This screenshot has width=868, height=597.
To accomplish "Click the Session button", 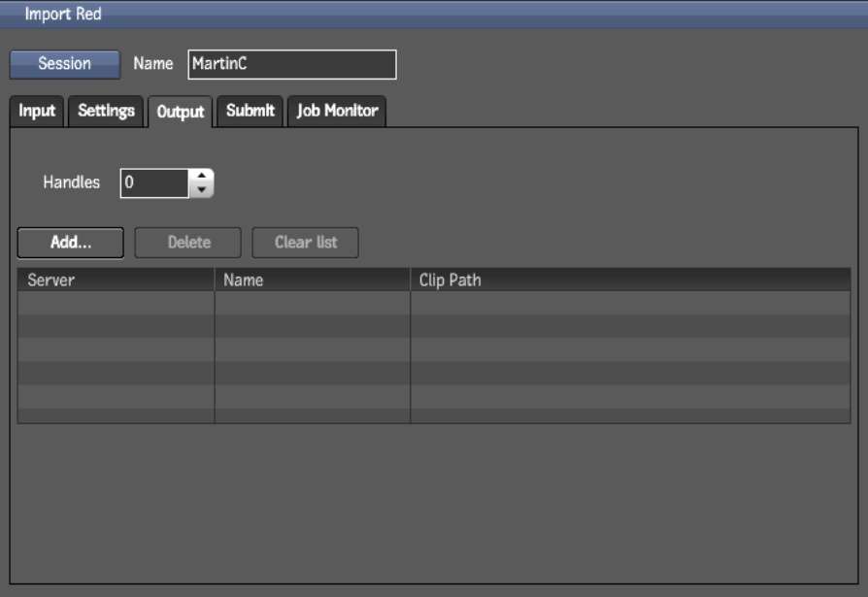I will (64, 64).
